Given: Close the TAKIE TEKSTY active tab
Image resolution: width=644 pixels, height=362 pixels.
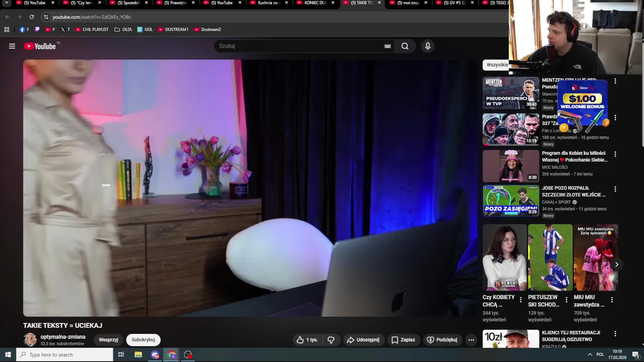Looking at the screenshot, I should 379,3.
